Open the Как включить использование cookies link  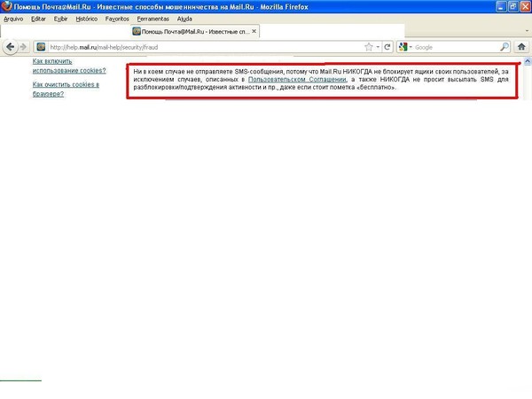coord(69,66)
